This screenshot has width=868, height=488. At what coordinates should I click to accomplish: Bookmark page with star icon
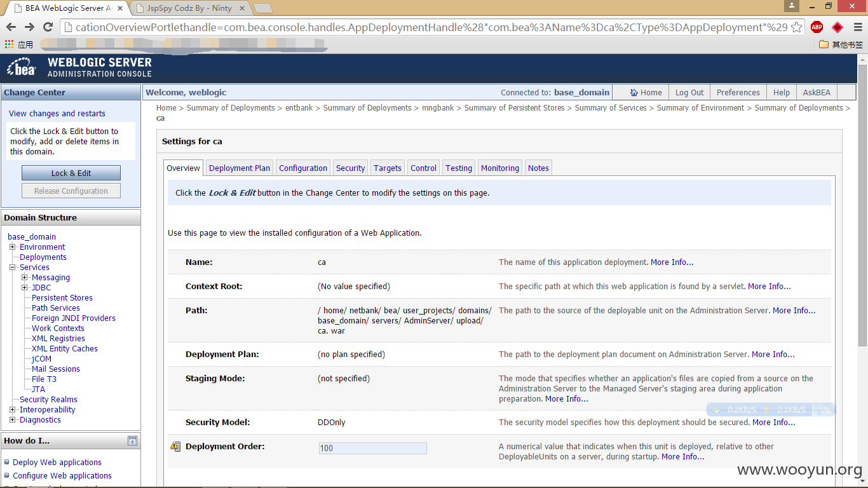click(x=796, y=27)
